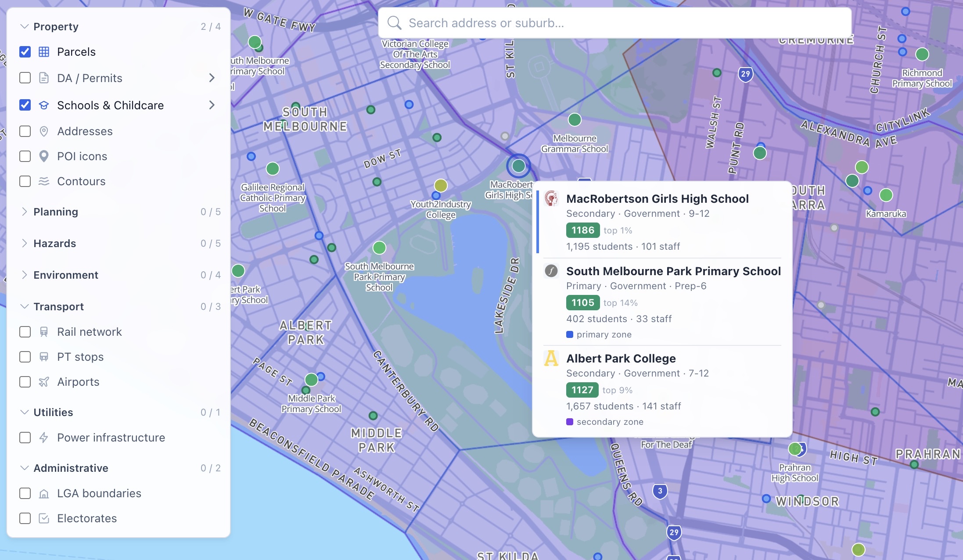Collapse the Utilities section chevron
This screenshot has width=963, height=560.
click(25, 412)
